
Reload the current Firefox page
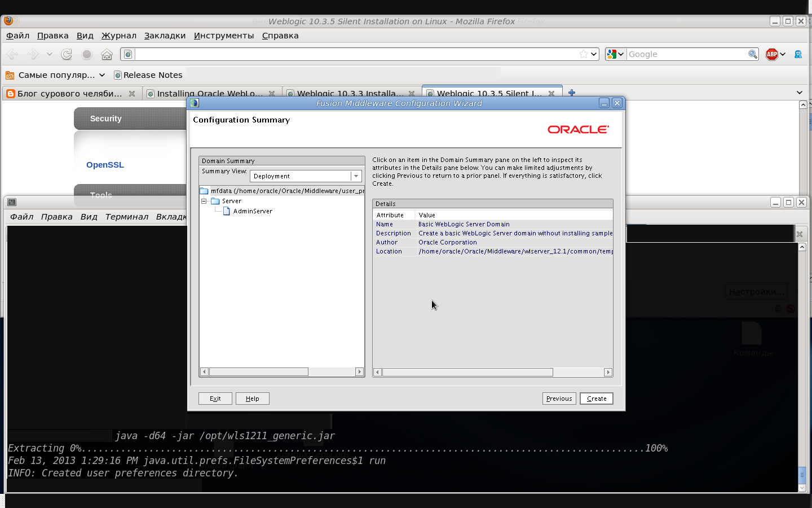[67, 54]
